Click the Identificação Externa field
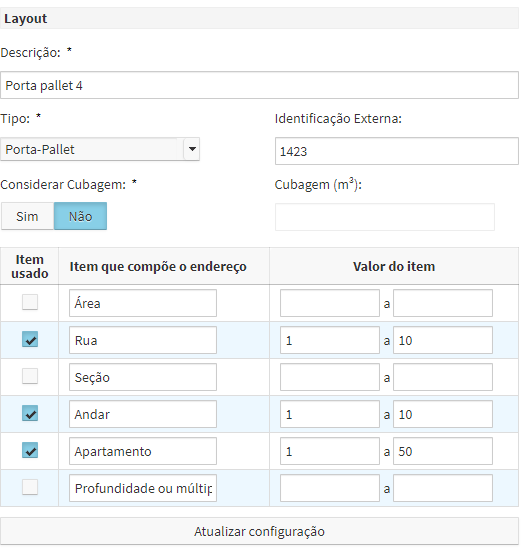The width and height of the screenshot is (522, 553). (x=397, y=151)
